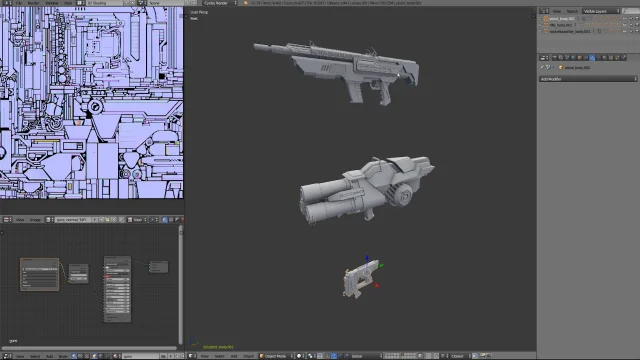The image size is (640, 360).
Task: Open the Physics properties tab
Action: click(623, 58)
